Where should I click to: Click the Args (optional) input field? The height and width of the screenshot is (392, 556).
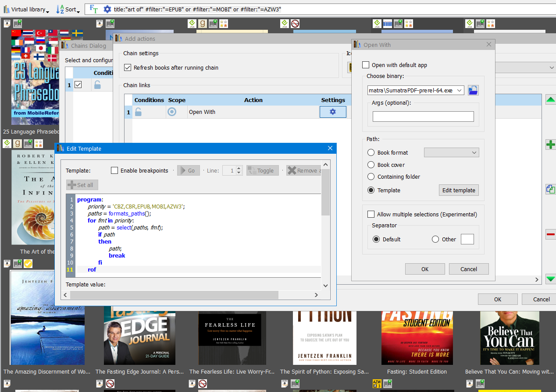pos(423,117)
